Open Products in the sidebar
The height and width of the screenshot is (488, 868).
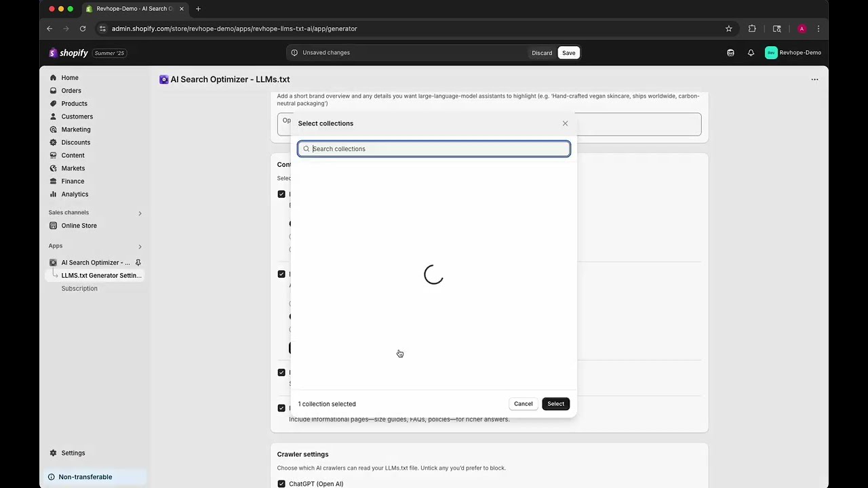(x=74, y=104)
